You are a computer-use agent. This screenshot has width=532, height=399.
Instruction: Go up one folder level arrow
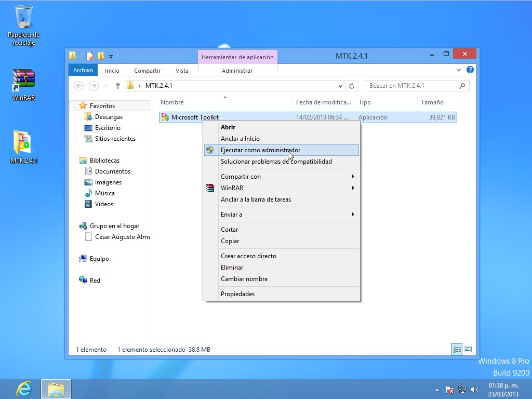117,86
